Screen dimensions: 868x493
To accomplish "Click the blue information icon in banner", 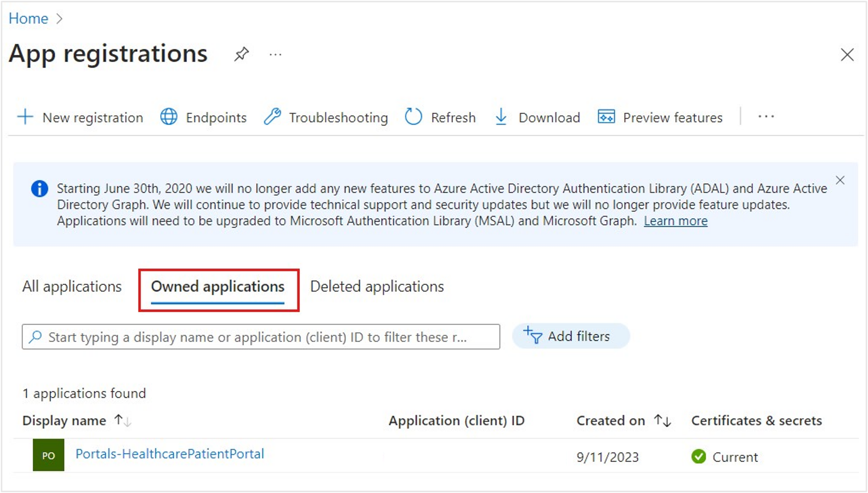I will 40,189.
